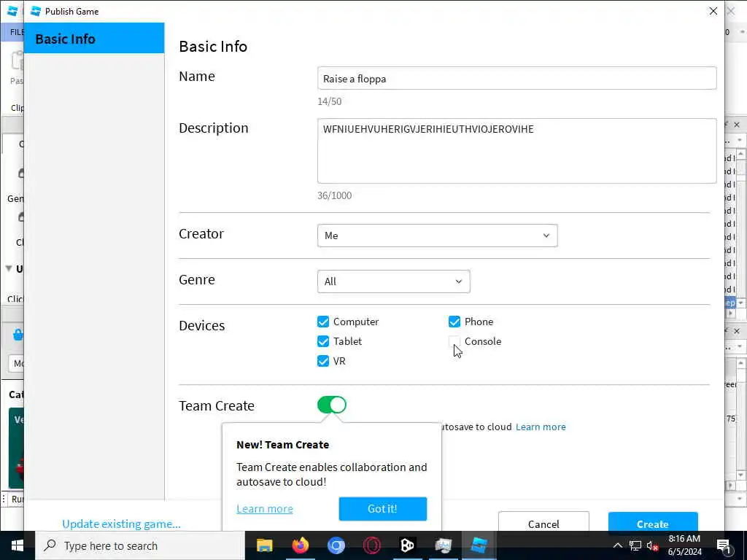Click the Got it! button
This screenshot has width=747, height=560.
(x=382, y=508)
